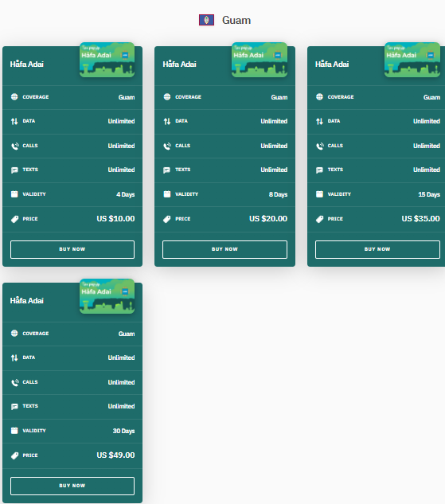
Task: Click the Guam coverage value in the 4 Days plan
Action: pyautogui.click(x=127, y=97)
